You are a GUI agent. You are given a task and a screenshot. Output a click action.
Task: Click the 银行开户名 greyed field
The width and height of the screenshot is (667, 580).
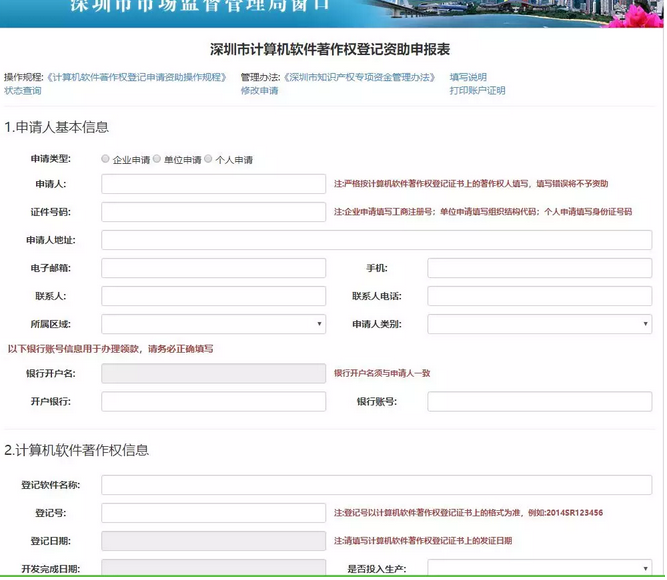[214, 374]
